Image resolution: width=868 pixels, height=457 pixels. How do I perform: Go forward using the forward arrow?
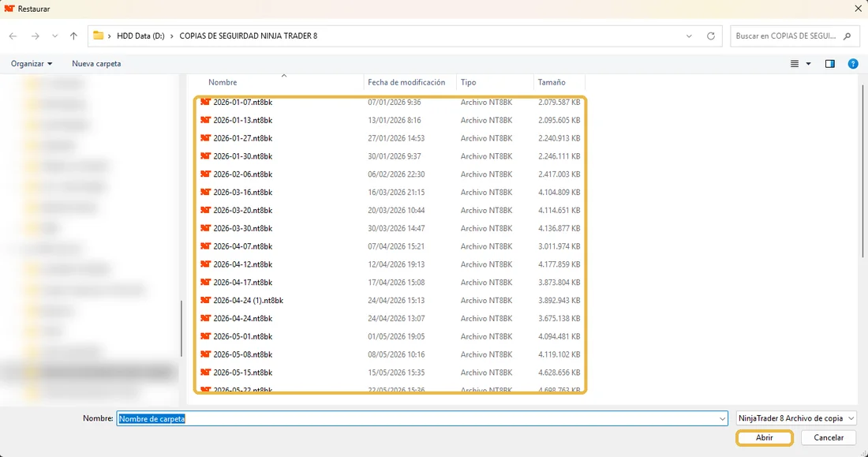[35, 36]
